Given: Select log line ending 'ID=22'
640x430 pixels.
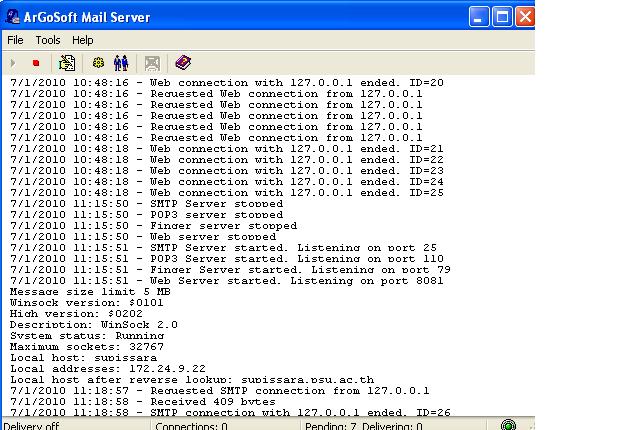Looking at the screenshot, I should coord(227,160).
